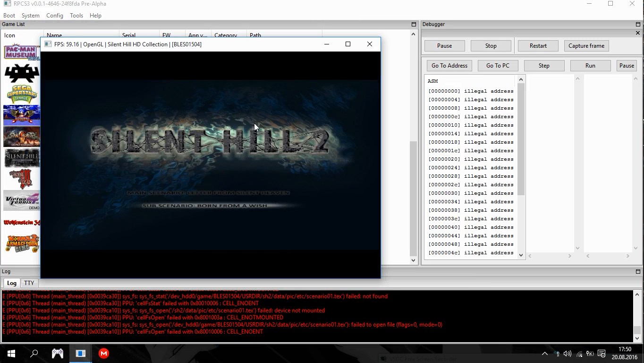The width and height of the screenshot is (644, 363).
Task: Select the Silent Hill game list icon
Action: click(21, 158)
